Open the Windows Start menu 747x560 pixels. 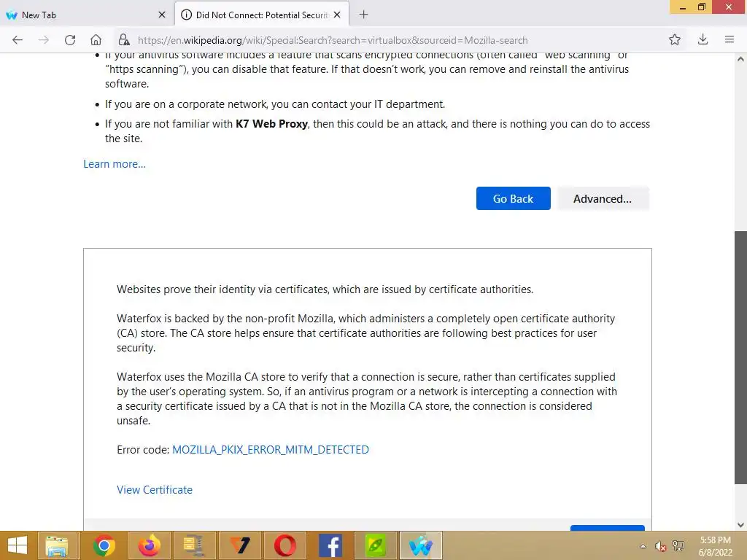pyautogui.click(x=18, y=545)
